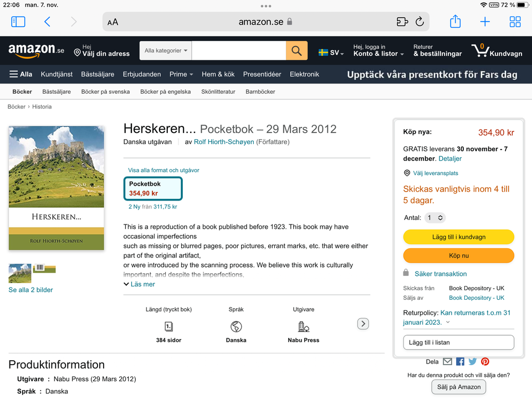
Task: Open a new Safari tab
Action: point(485,22)
